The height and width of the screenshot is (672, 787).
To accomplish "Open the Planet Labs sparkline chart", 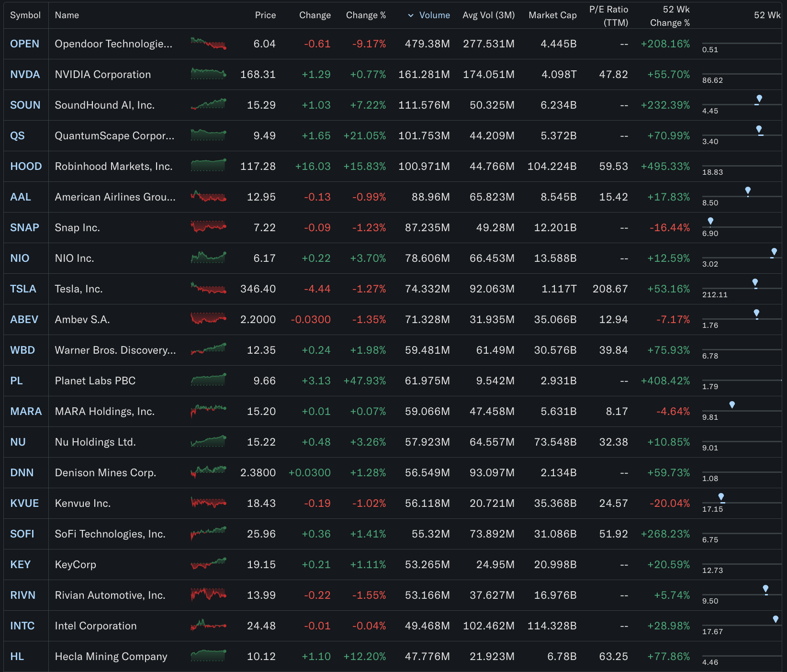I will pyautogui.click(x=208, y=380).
